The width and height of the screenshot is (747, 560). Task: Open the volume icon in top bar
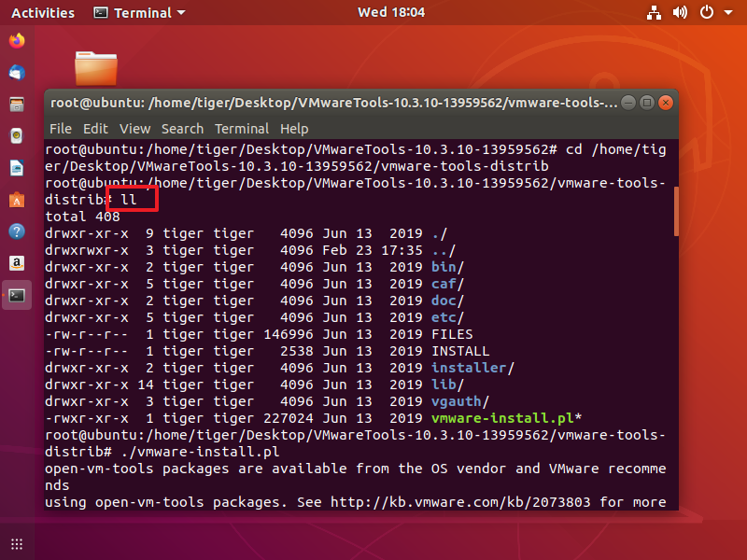pyautogui.click(x=680, y=12)
